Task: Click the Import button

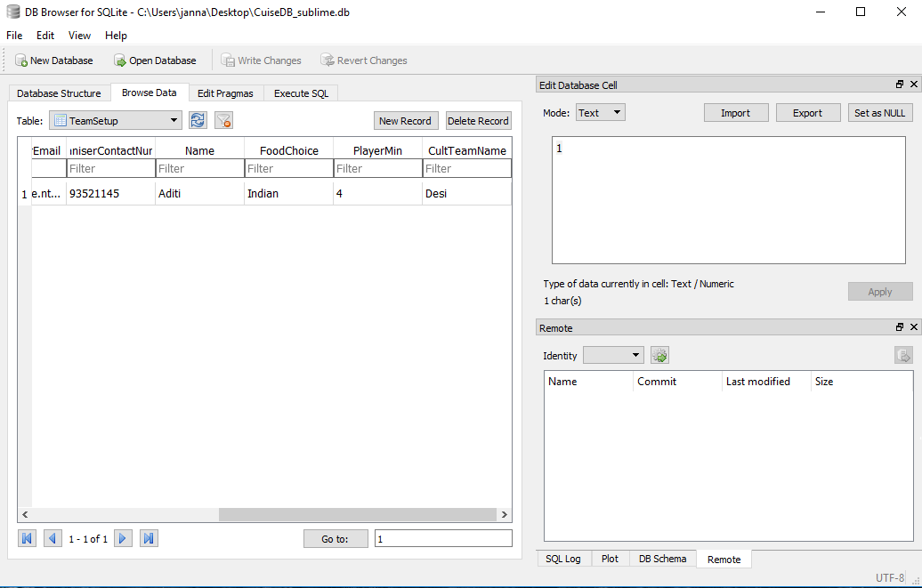Action: click(x=736, y=113)
